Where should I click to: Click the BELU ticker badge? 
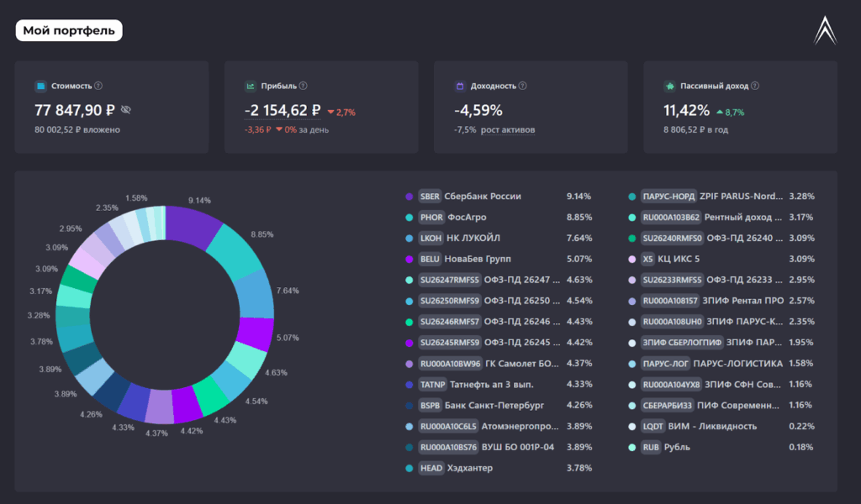(430, 259)
